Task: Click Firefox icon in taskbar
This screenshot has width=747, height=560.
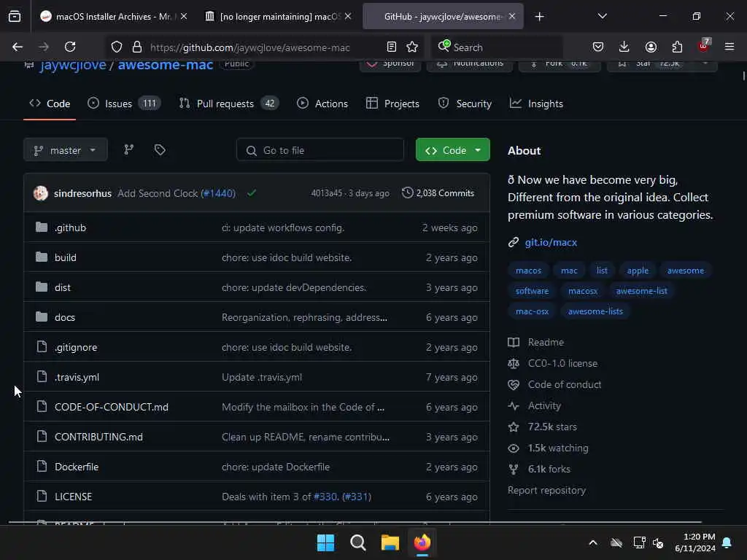Action: click(x=422, y=542)
